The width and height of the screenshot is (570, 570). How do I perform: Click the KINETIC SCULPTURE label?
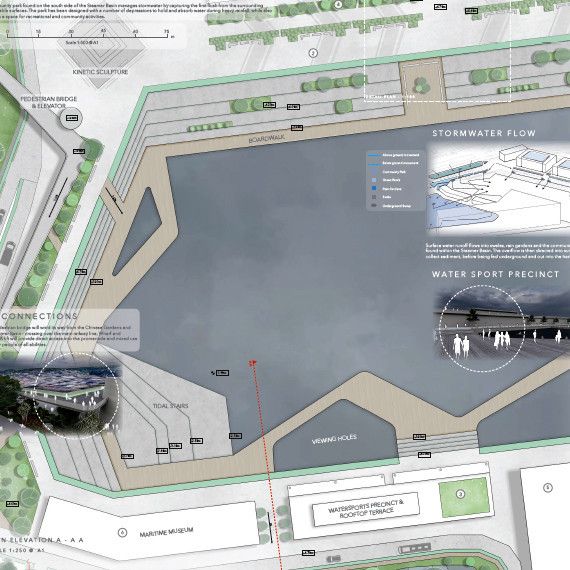coord(100,72)
